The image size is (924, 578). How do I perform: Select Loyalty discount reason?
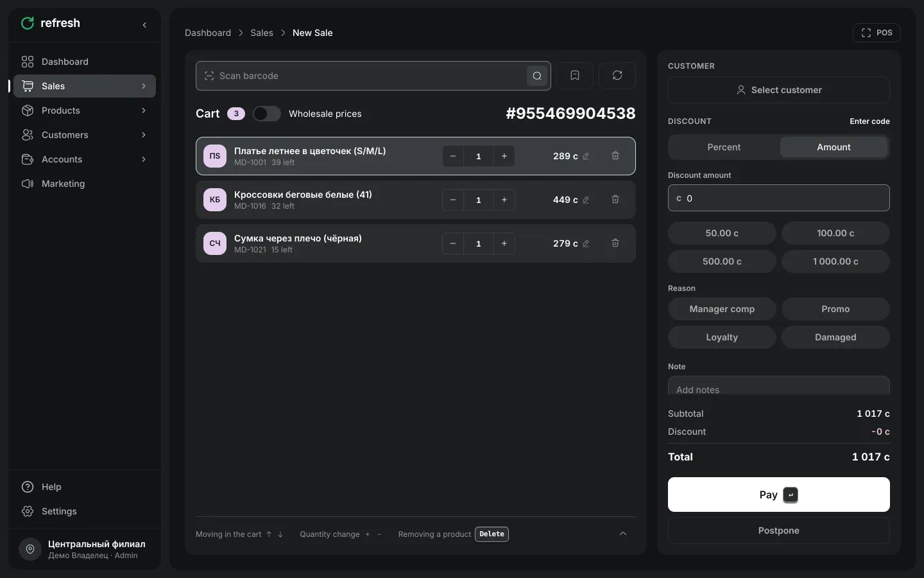tap(722, 337)
